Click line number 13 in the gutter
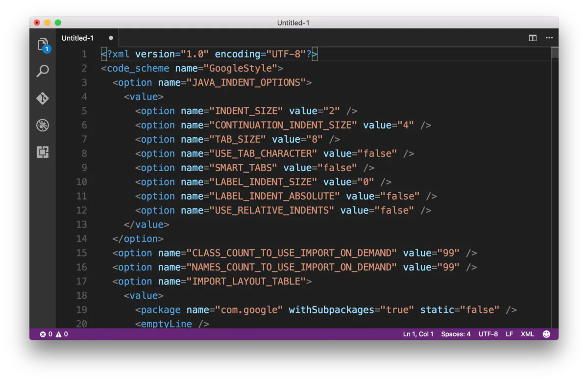 tap(81, 225)
